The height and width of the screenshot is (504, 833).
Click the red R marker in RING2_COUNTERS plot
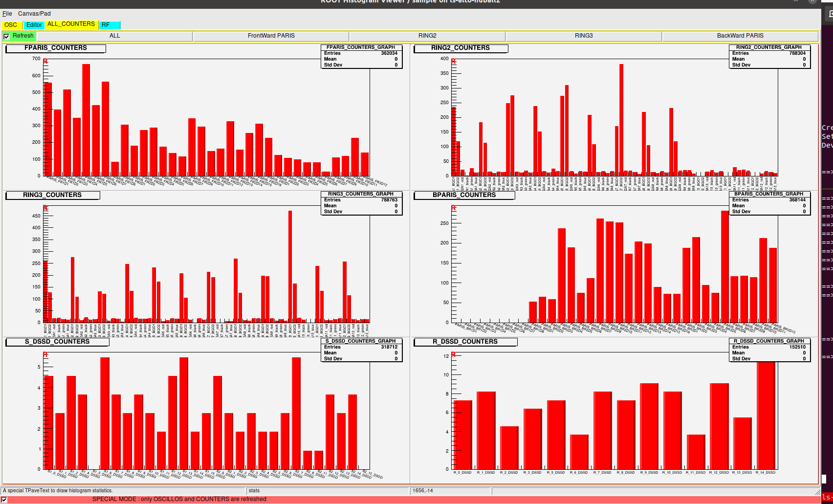[453, 61]
